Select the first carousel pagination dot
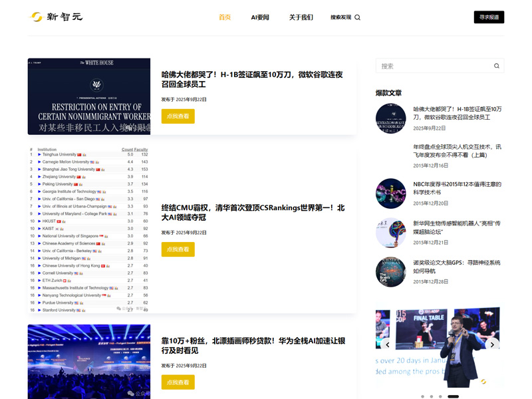Screen dimensions: 532x399 click(x=422, y=396)
